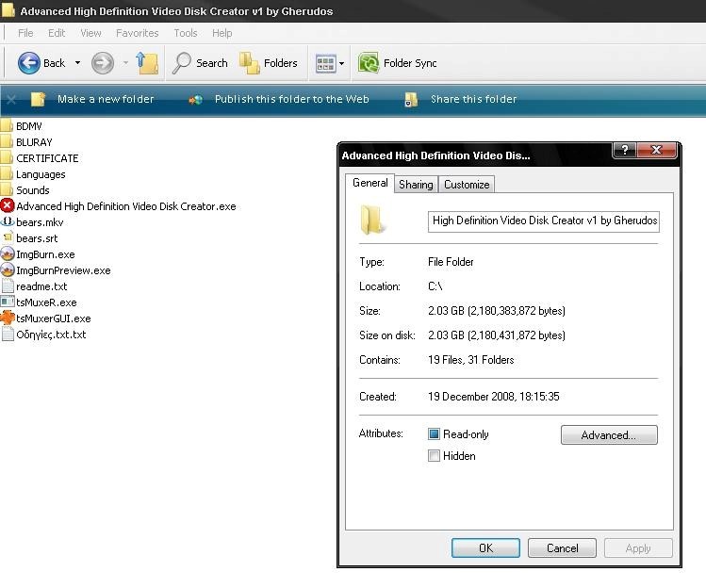Select the Sounds folder icon
Screen dimensions: 706x588
(7, 190)
